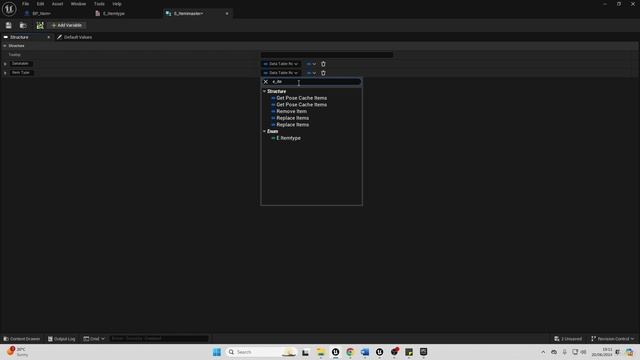Select the Remove Item type entry

point(291,111)
